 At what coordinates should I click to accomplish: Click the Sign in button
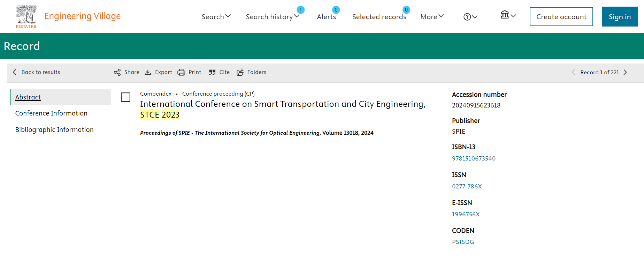point(620,16)
